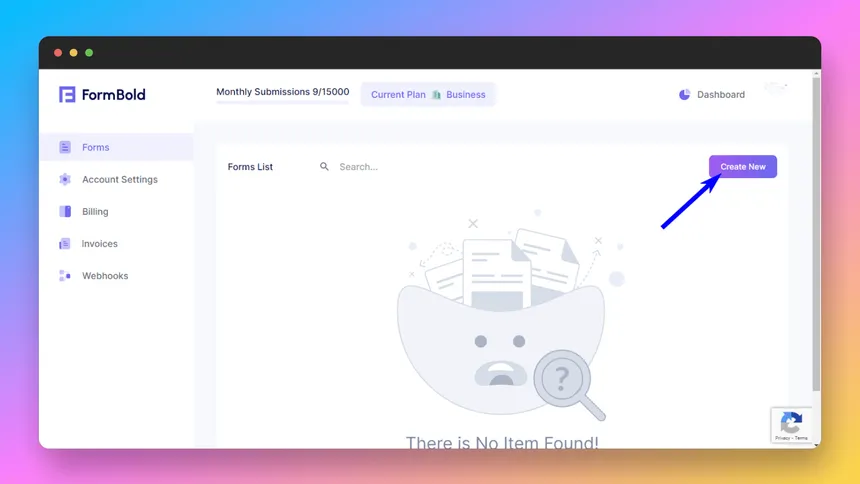Click the Current Plan label text
Screen dimensions: 860x484
pos(398,95)
